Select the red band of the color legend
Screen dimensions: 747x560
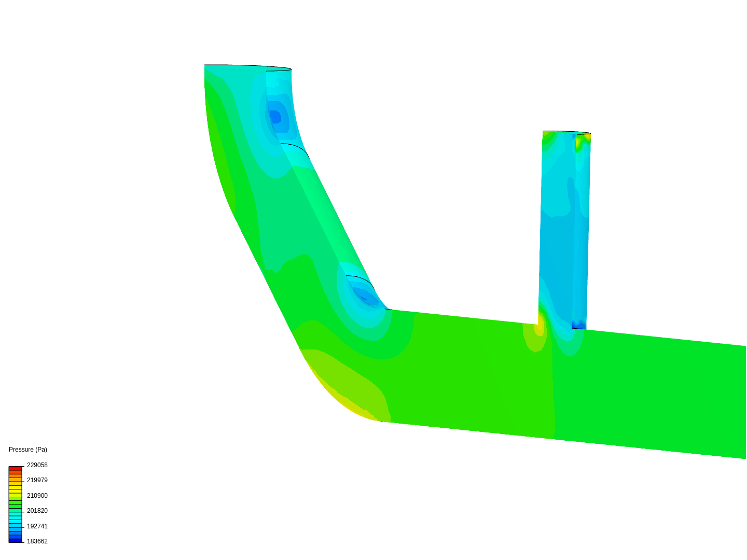[x=15, y=468]
